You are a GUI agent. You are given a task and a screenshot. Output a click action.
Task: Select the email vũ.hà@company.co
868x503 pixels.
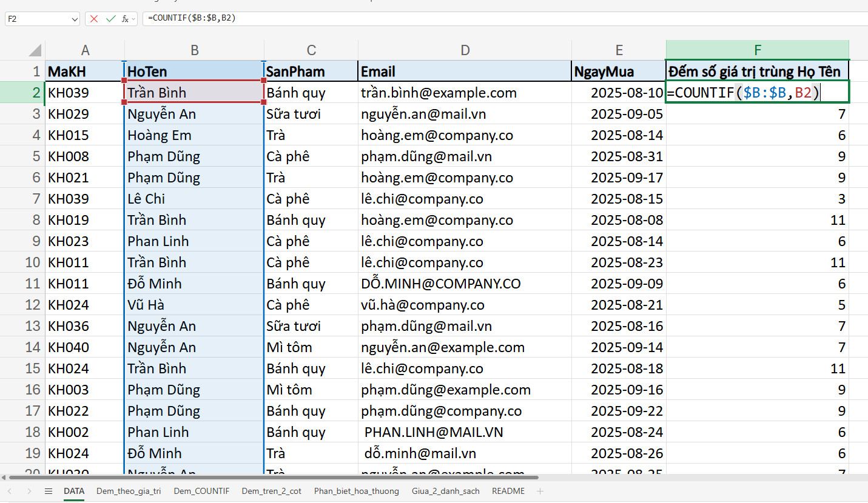[465, 305]
